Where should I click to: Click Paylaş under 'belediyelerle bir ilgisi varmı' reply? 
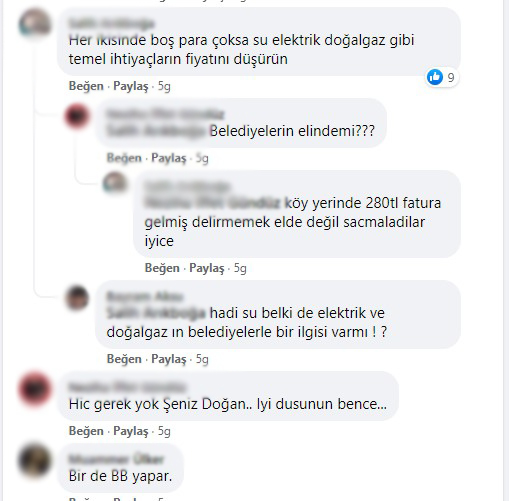pos(169,359)
